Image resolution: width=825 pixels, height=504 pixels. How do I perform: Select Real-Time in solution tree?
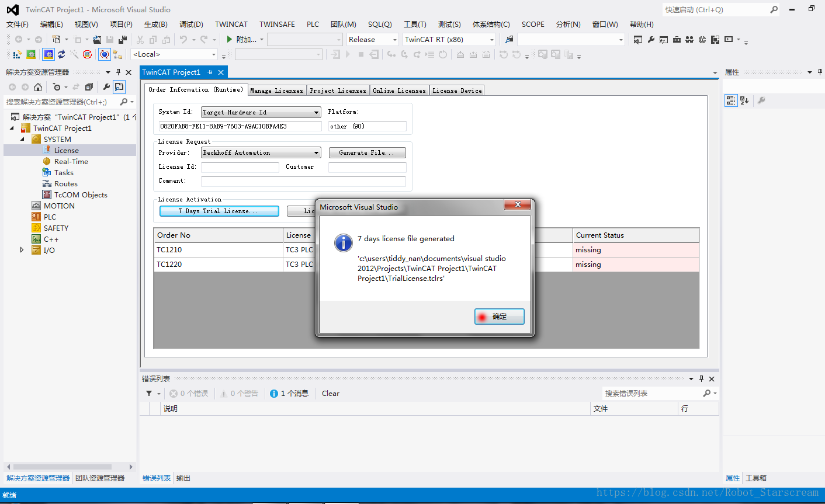(71, 161)
